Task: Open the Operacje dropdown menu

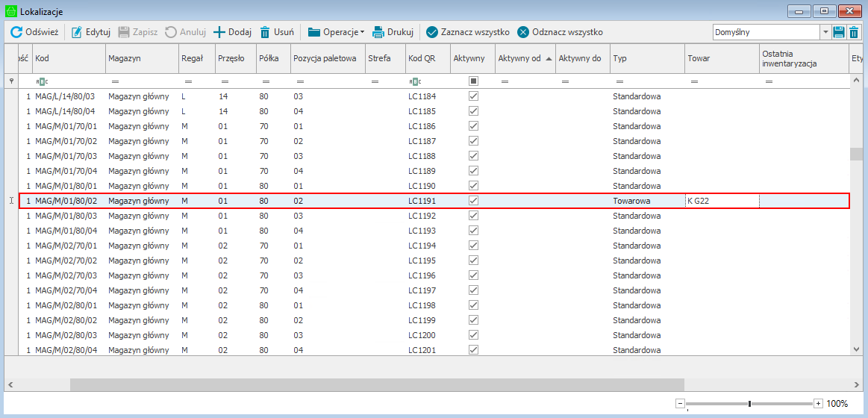Action: 336,32
